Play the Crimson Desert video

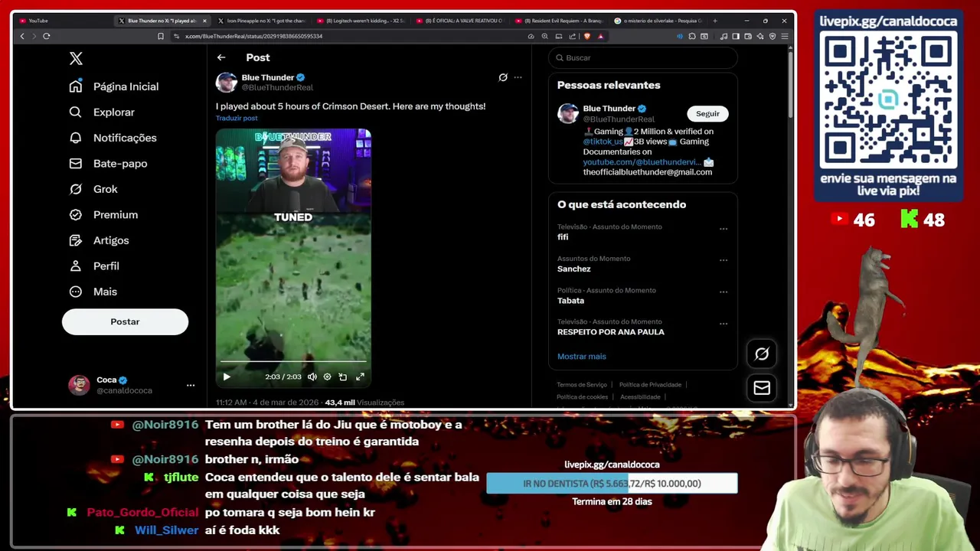click(x=227, y=377)
